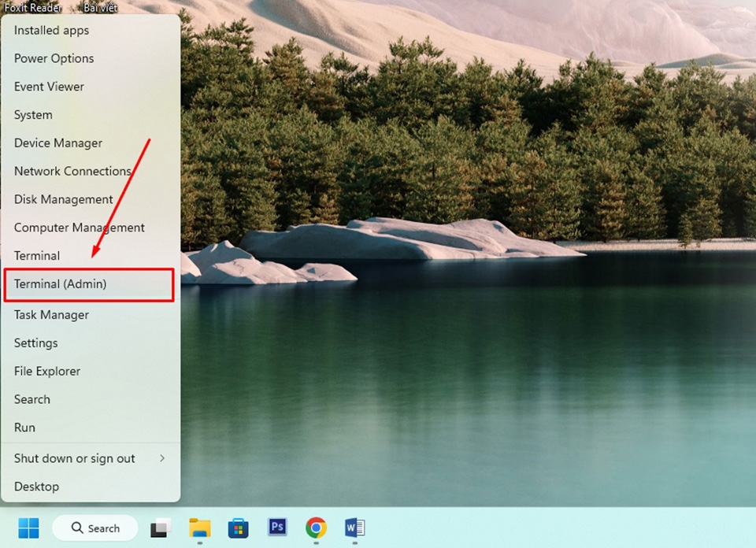Launch Photoshop from the taskbar
Image resolution: width=756 pixels, height=548 pixels.
point(277,528)
